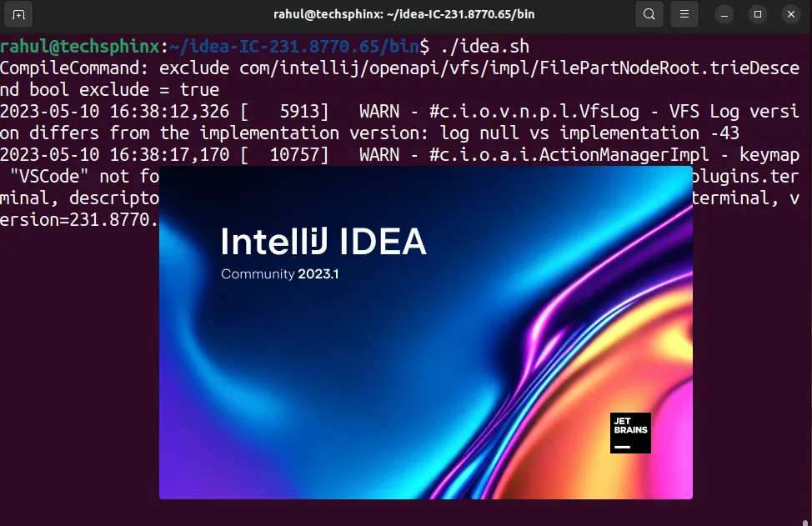812x526 pixels.
Task: Click the "Community 2023.1" edition text
Action: click(279, 274)
